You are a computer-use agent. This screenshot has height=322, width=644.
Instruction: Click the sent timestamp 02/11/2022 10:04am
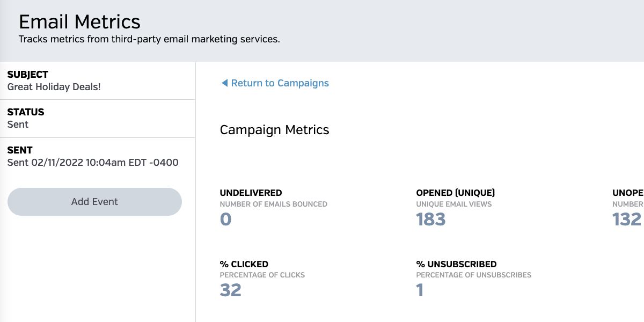[93, 163]
